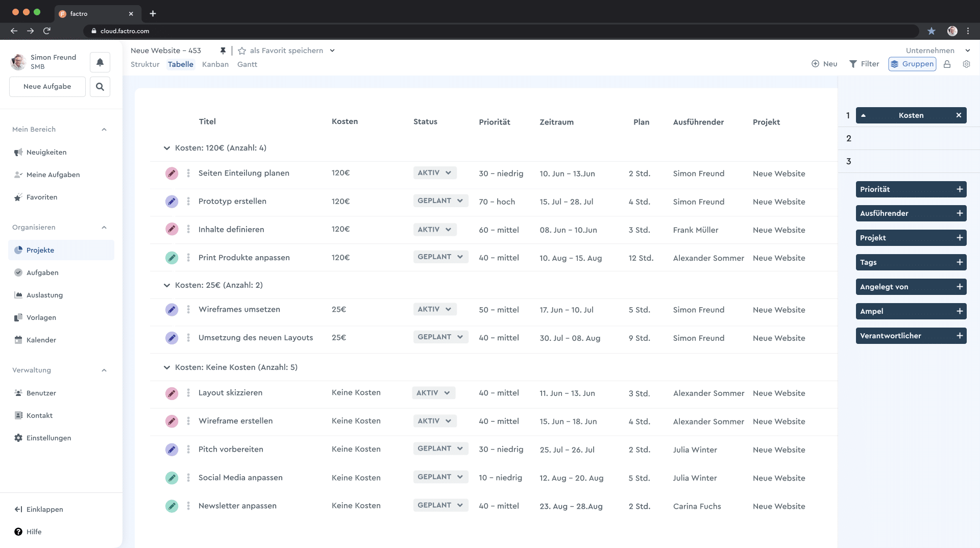
Task: Collapse the Mein Bereich section
Action: 104,130
